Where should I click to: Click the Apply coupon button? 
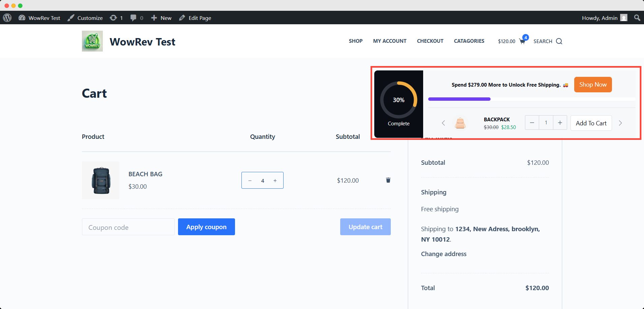pos(206,227)
